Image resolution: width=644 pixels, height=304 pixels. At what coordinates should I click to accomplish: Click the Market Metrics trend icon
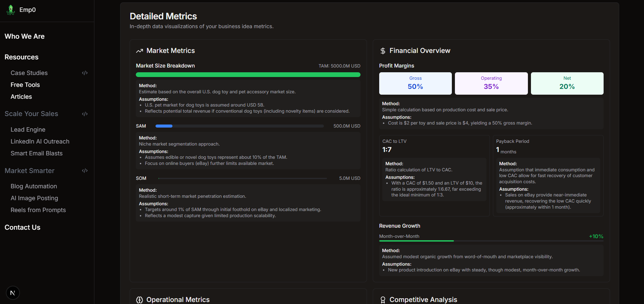[x=140, y=51]
